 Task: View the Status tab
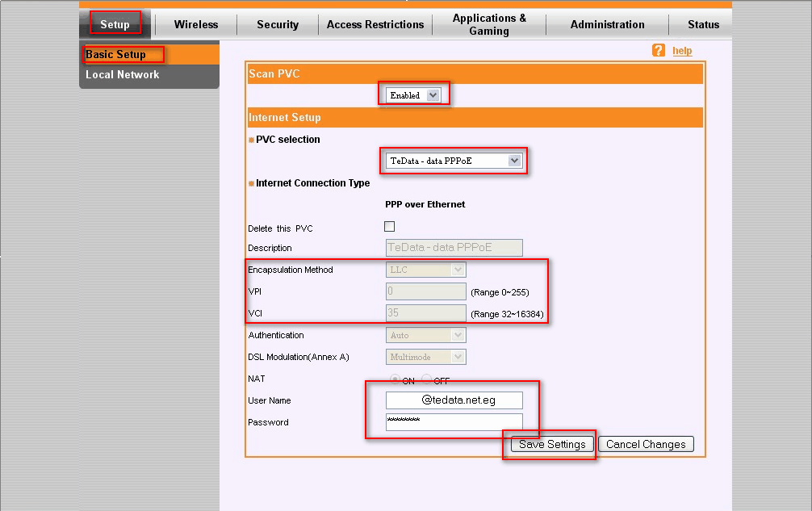pyautogui.click(x=703, y=24)
